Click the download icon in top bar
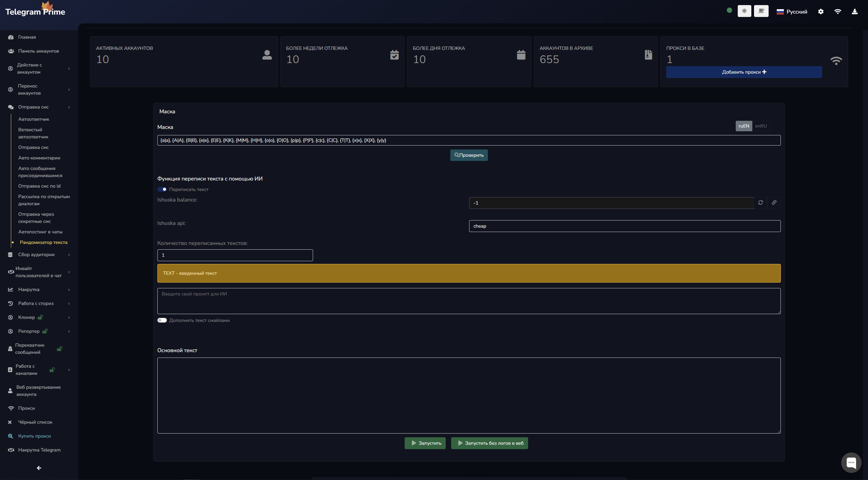Viewport: 868px width, 480px height. tap(855, 12)
